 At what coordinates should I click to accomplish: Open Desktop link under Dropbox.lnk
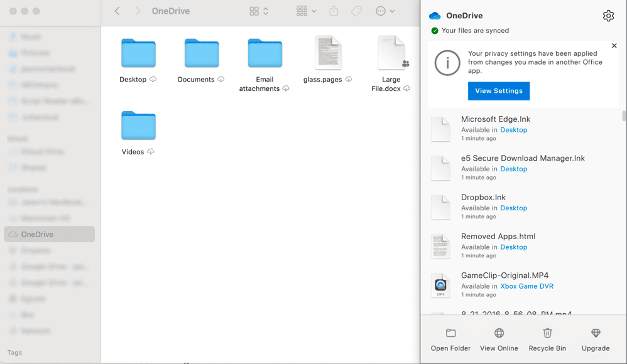(514, 208)
